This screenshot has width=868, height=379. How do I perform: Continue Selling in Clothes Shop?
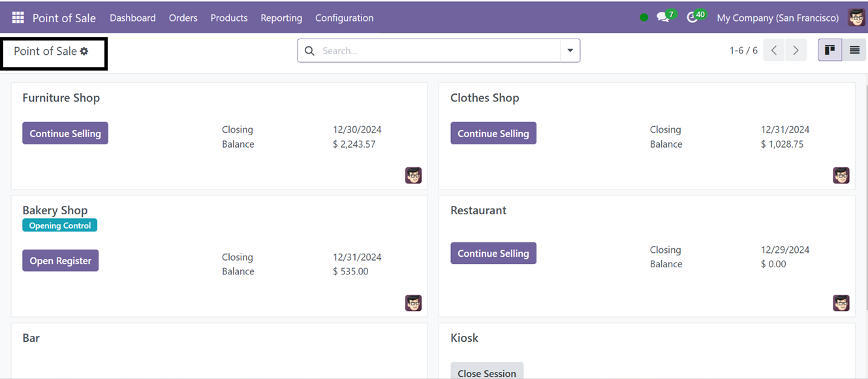(493, 133)
